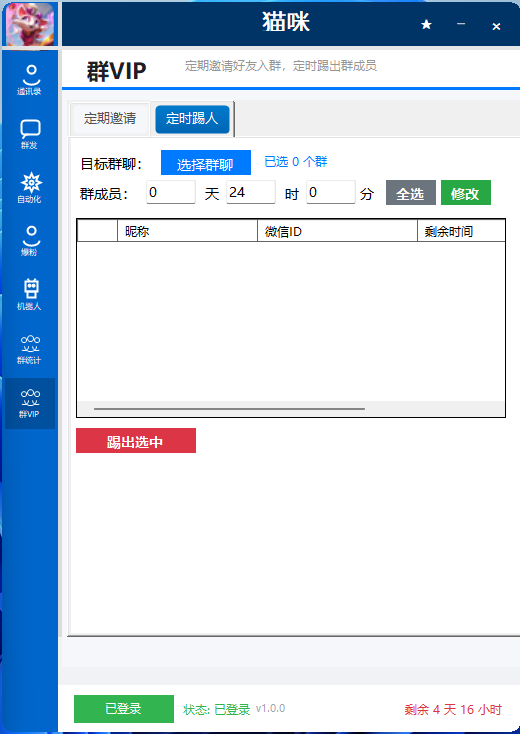This screenshot has height=734, width=520.
Task: Focus the 时 hours input showing 24
Action: (251, 192)
